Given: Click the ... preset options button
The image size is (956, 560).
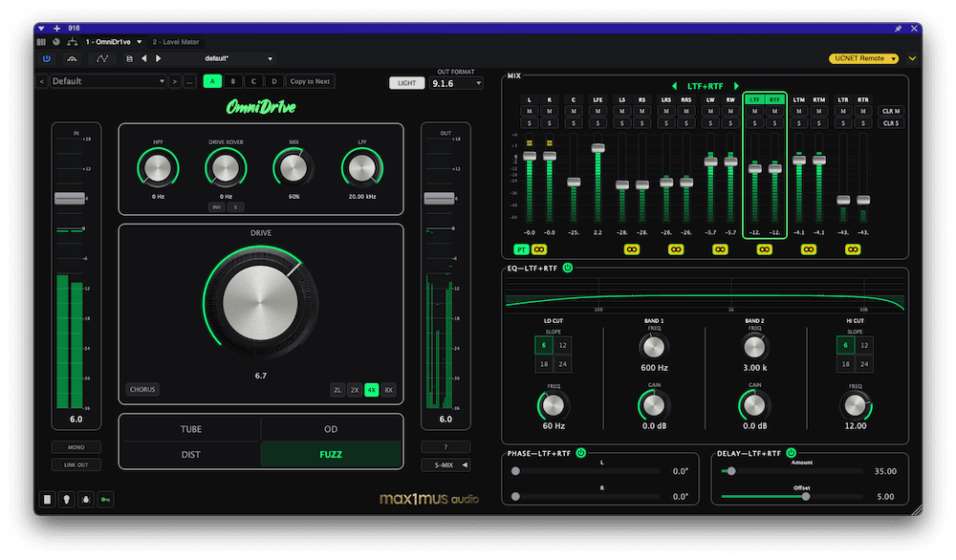Looking at the screenshot, I should coord(189,81).
